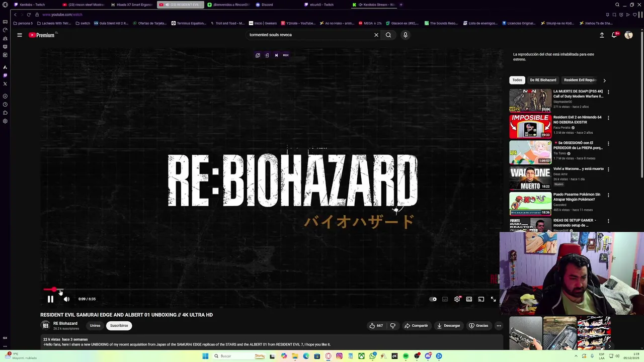Open Guía Silent Hill 2 bookmark
This screenshot has width=644, height=362.
coord(111,23)
